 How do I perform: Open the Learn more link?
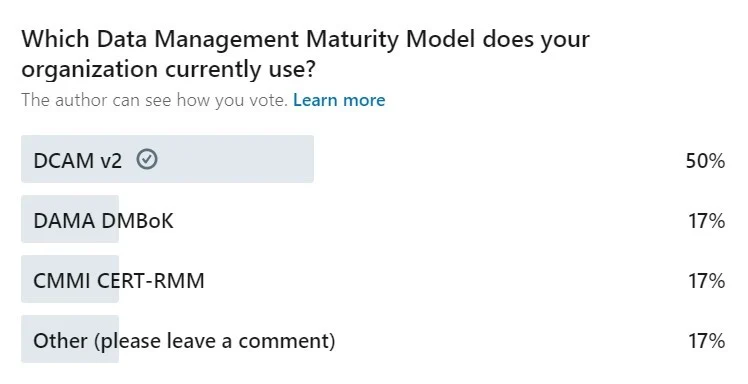[x=339, y=100]
